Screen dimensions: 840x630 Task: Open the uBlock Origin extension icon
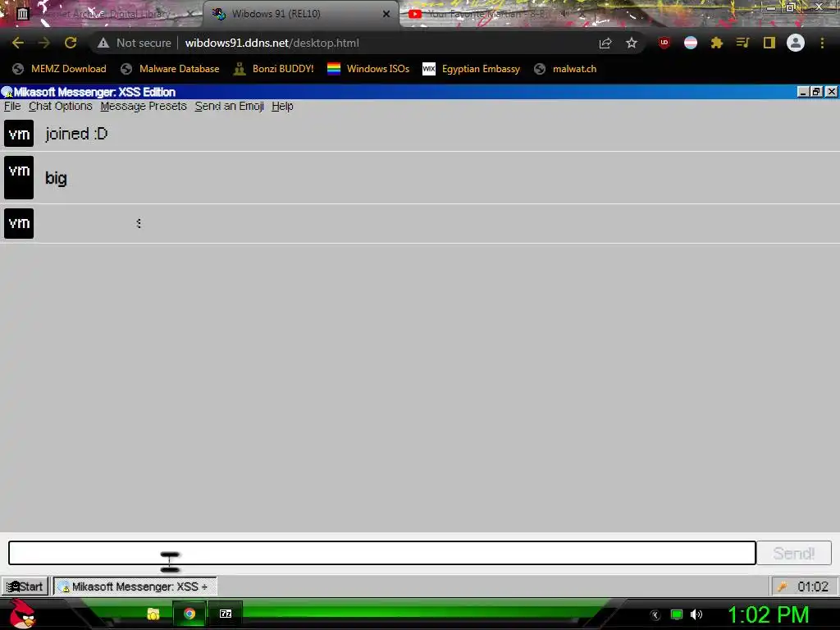tap(664, 43)
